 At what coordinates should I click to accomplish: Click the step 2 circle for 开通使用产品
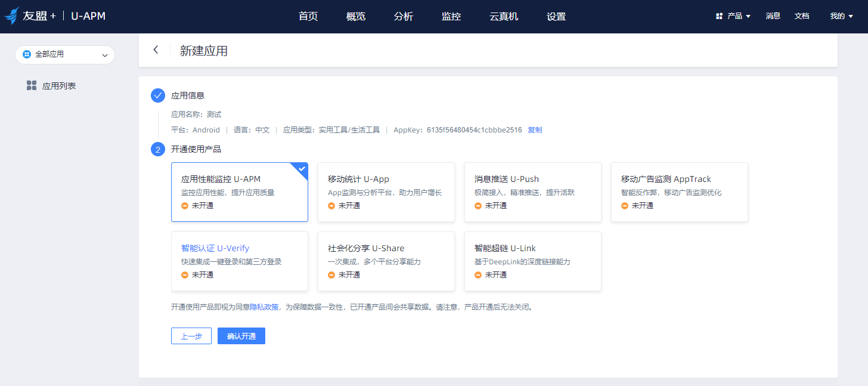(157, 149)
